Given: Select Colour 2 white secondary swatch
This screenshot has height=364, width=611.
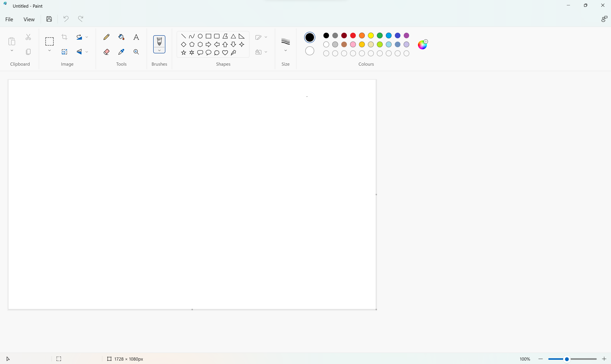Looking at the screenshot, I should pos(310,51).
